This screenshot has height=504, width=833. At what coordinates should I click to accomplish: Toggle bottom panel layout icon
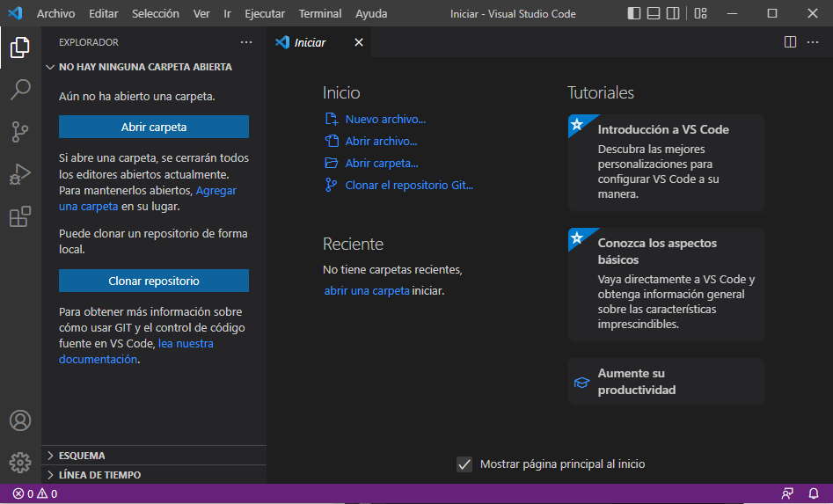(x=654, y=13)
